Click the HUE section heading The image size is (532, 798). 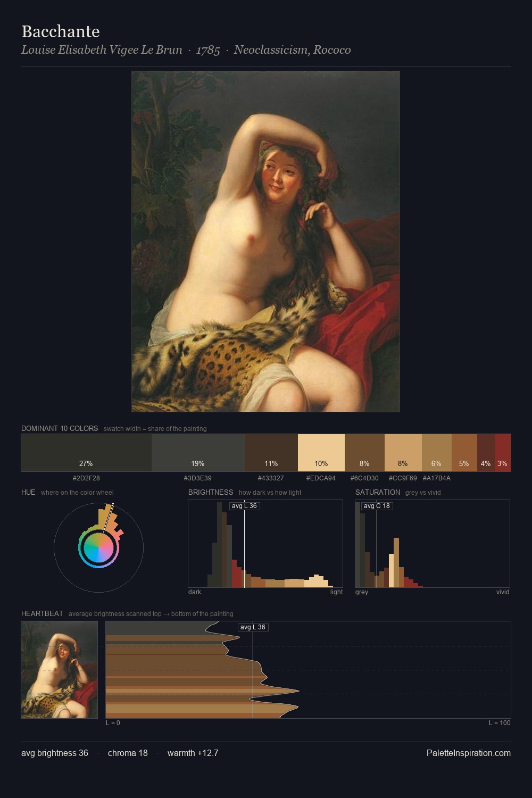[28, 492]
